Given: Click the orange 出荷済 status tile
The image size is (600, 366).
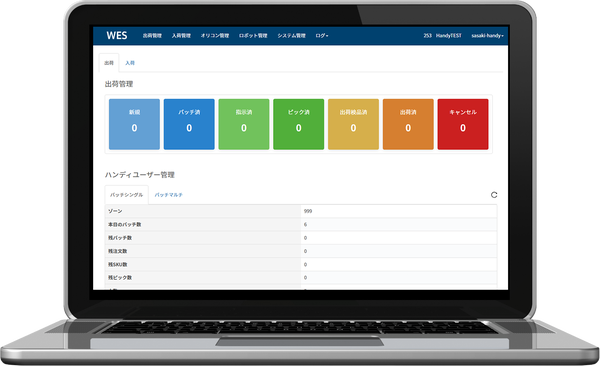Looking at the screenshot, I should coord(408,124).
